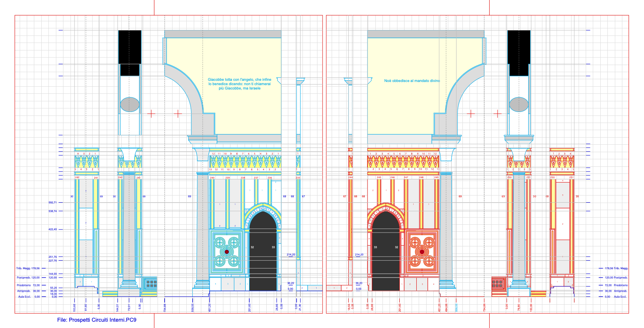
Task: Click the grey column shaft in blue elevation
Action: 202,227
